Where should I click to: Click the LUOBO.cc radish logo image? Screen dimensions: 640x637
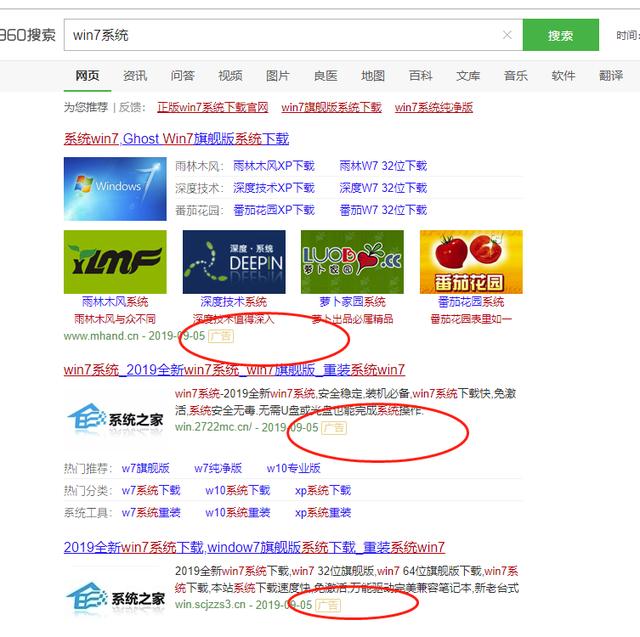(352, 262)
